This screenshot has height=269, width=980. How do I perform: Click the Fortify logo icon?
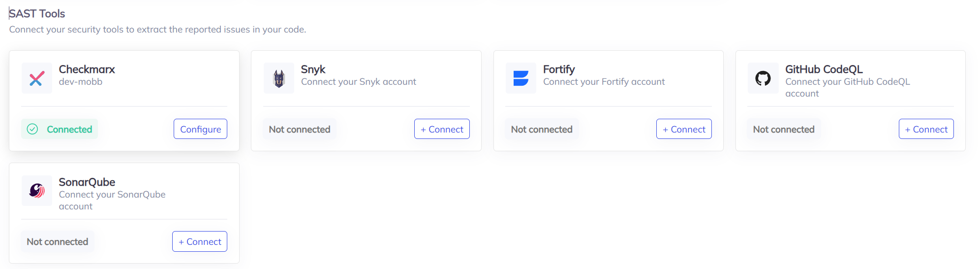pos(521,78)
